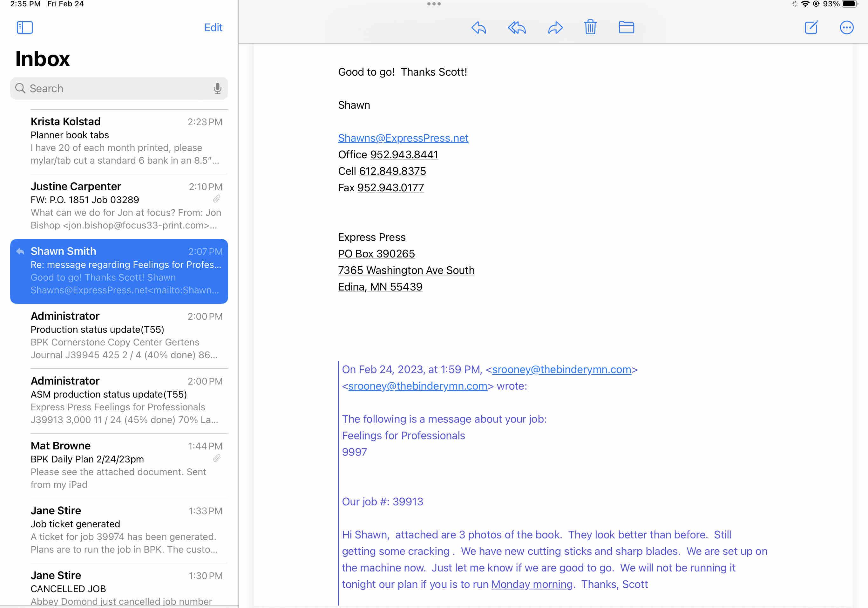Select the Production status update(T55) email

(126, 335)
